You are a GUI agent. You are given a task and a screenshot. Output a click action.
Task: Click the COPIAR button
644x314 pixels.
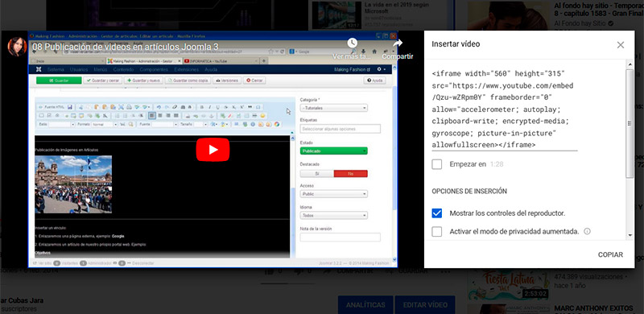(610, 254)
